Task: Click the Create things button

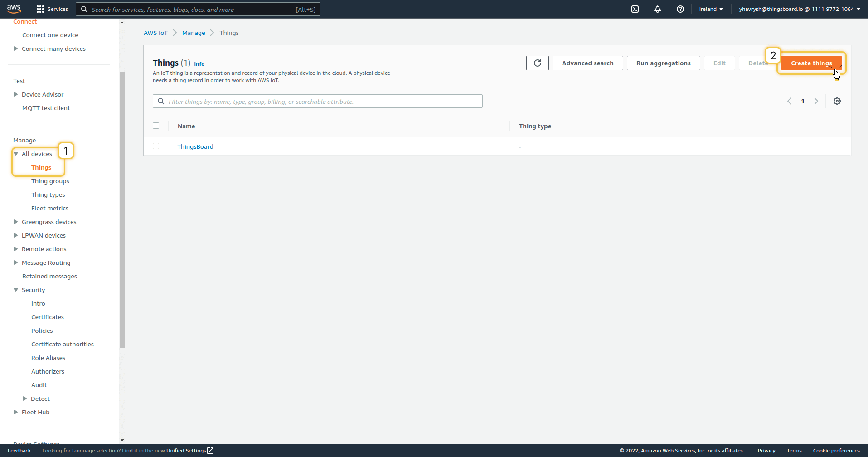Action: pyautogui.click(x=811, y=63)
